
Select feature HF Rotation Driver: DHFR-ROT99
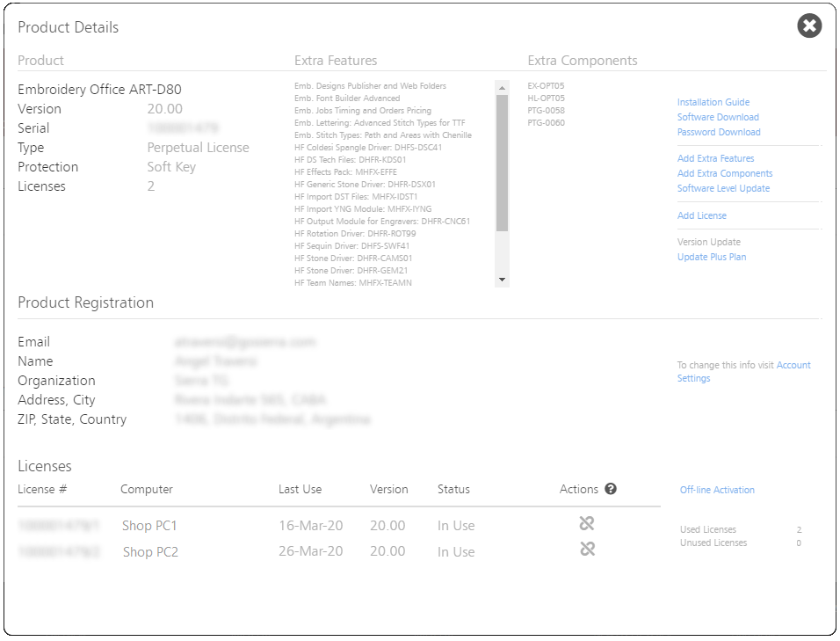coord(355,234)
